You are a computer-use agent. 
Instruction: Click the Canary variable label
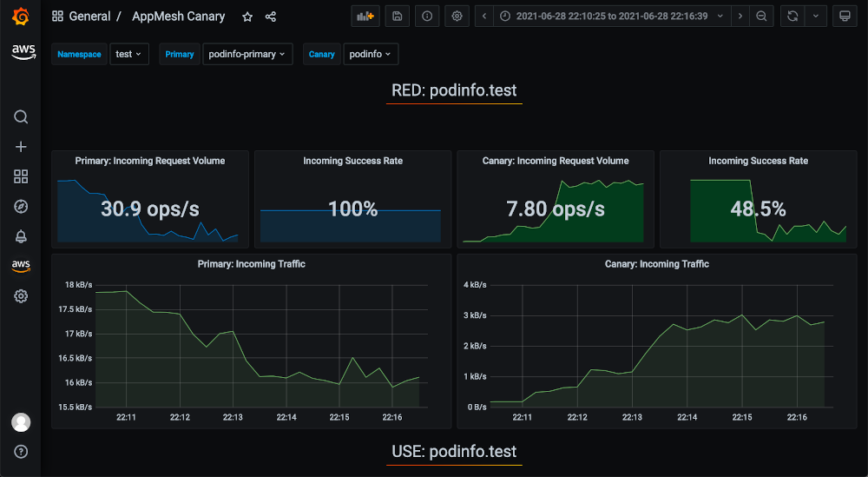322,54
